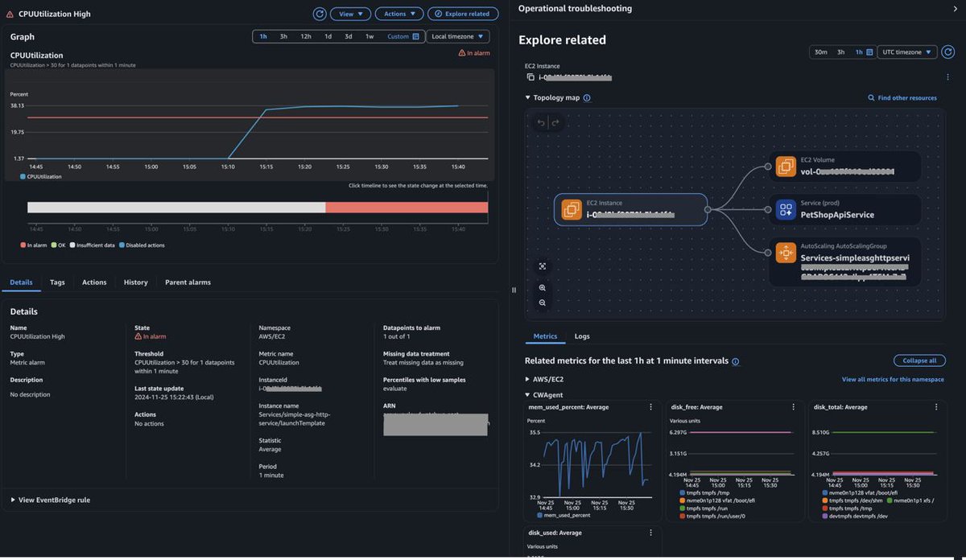This screenshot has width=966, height=560.
Task: Open the mem_used_percent widget options menu
Action: point(650,407)
